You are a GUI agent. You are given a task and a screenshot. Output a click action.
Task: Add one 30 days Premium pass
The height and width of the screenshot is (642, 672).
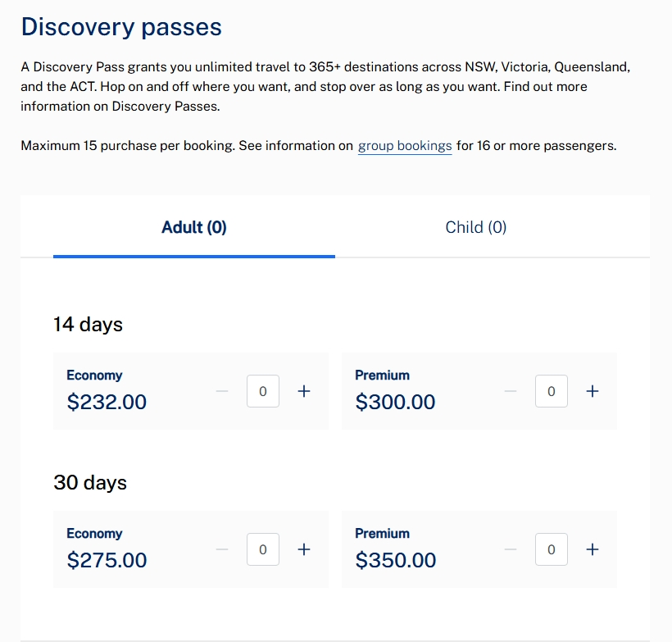pos(593,549)
